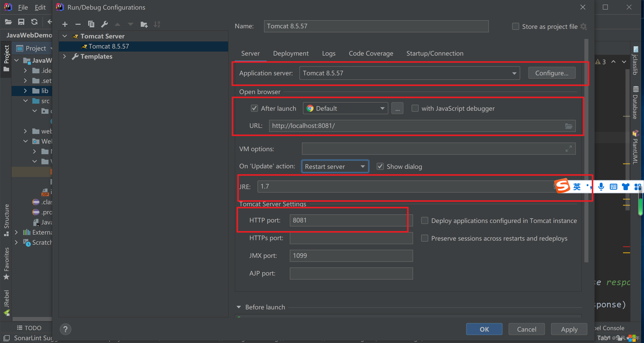Click the Deployment tab
Viewport: 644px width, 343px height.
coord(291,53)
